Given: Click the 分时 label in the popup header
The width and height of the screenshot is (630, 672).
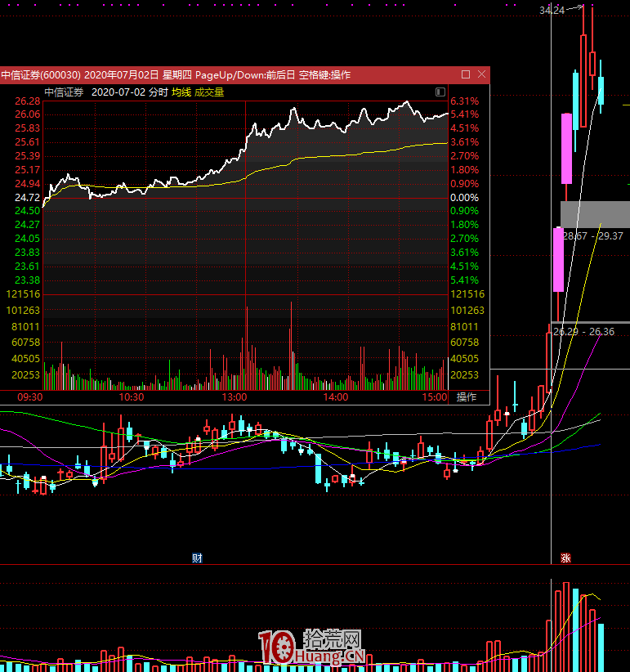Looking at the screenshot, I should point(159,92).
